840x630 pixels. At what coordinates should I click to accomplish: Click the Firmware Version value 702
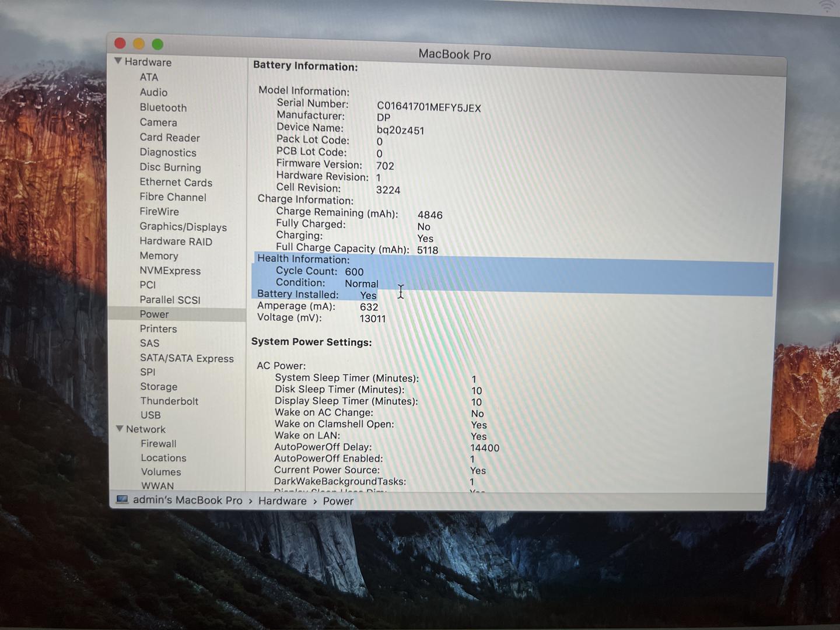385,166
